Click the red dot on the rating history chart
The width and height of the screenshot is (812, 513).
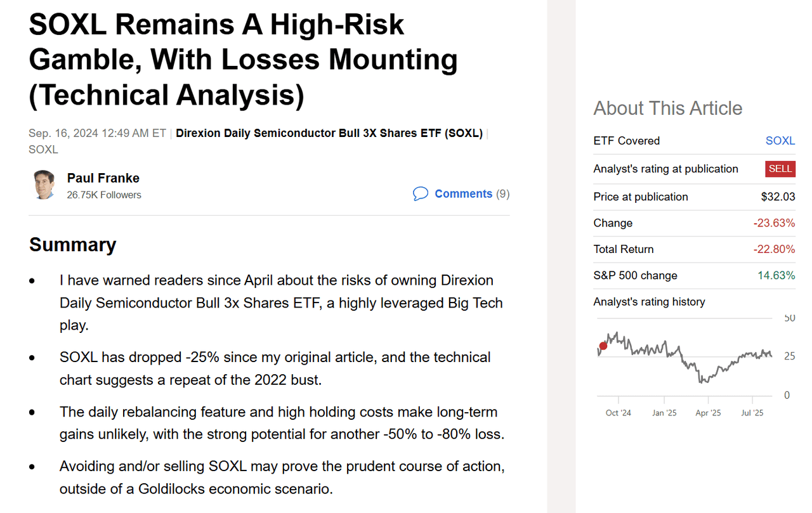coord(603,346)
